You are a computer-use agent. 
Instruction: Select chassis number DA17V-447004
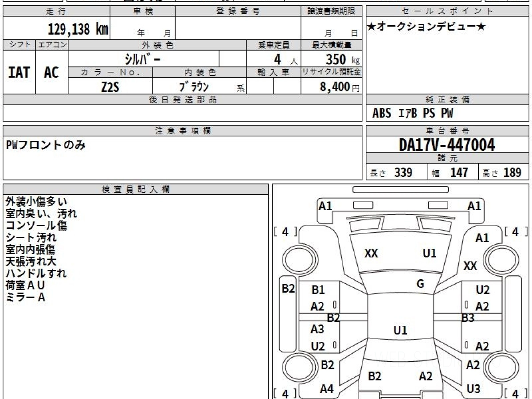point(447,145)
